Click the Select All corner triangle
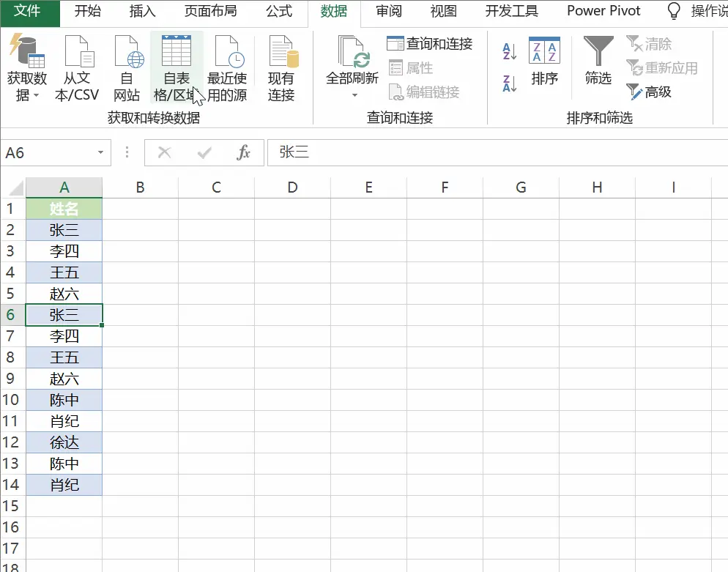Image resolution: width=728 pixels, height=572 pixels. pos(16,188)
